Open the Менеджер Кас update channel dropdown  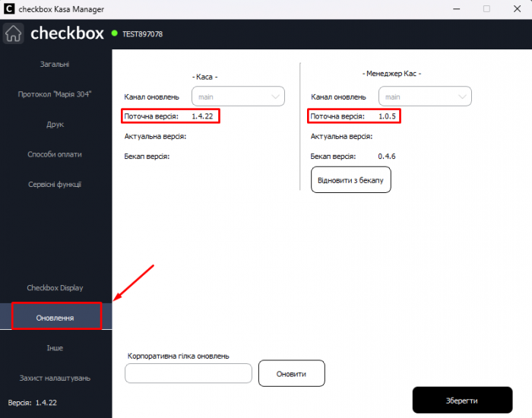(426, 97)
